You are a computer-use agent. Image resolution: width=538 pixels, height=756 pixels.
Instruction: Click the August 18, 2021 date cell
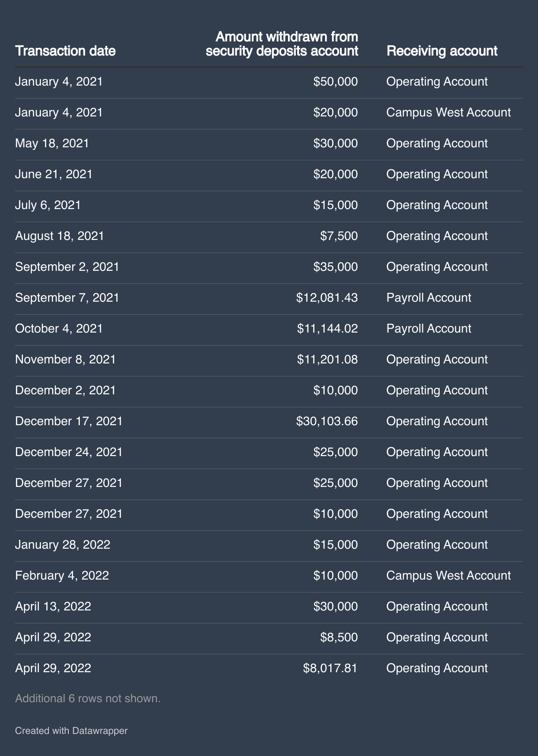60,236
